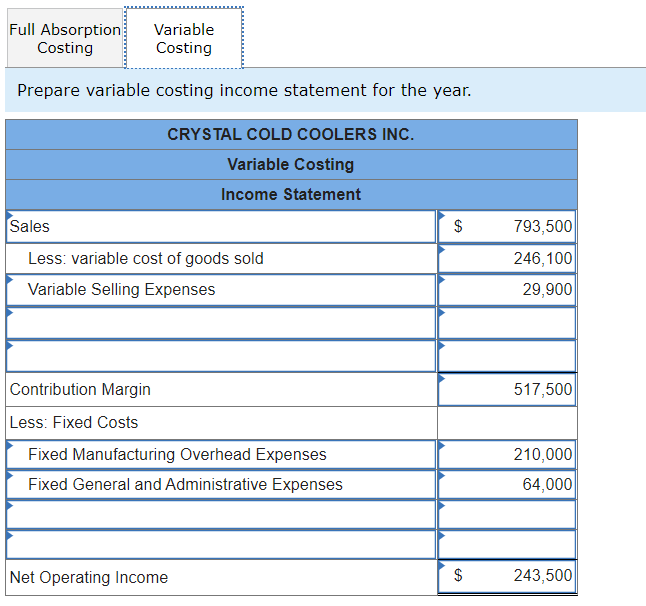Click the blank amount field directly above Contribution Margin value
The height and width of the screenshot is (606, 646).
(x=507, y=356)
